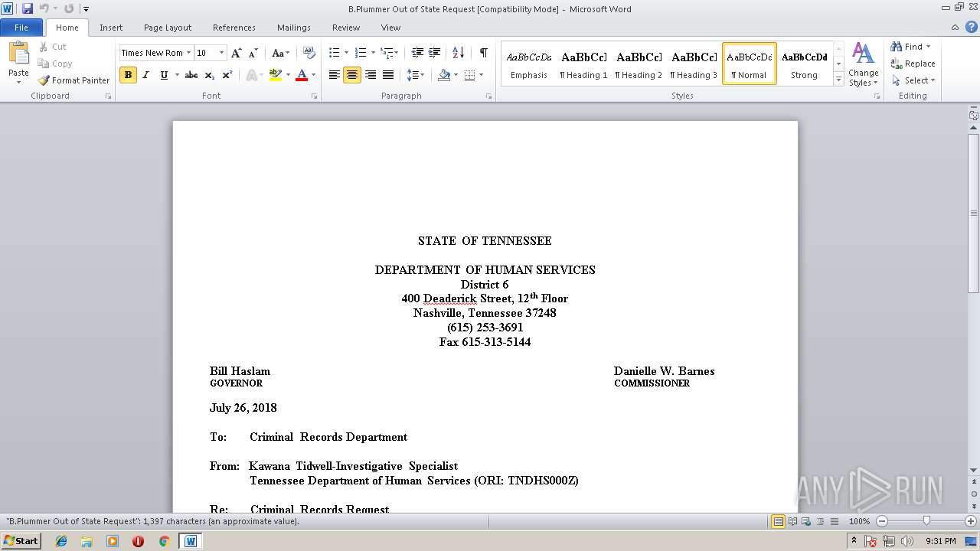Click the zoom slider handle
This screenshot has height=551, width=980.
(926, 521)
